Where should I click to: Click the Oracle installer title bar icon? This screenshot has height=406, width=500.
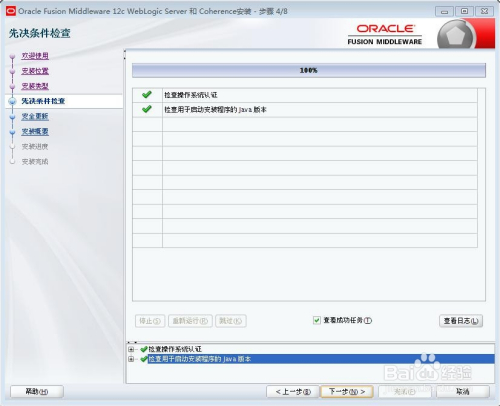(x=11, y=11)
